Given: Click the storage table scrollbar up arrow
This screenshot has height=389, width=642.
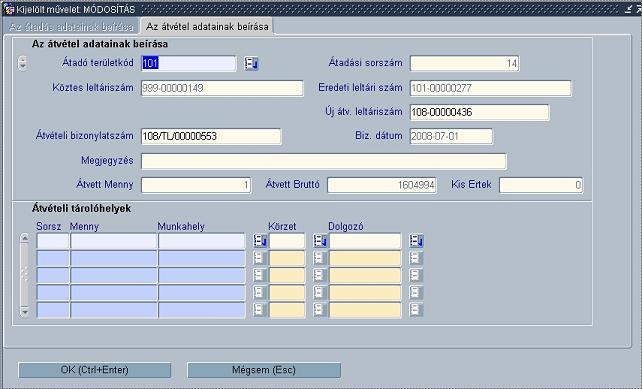Looking at the screenshot, I should tap(25, 238).
